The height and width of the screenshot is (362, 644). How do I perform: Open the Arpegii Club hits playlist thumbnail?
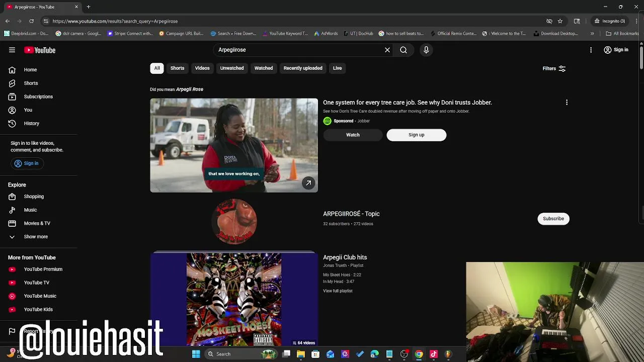[x=234, y=299]
